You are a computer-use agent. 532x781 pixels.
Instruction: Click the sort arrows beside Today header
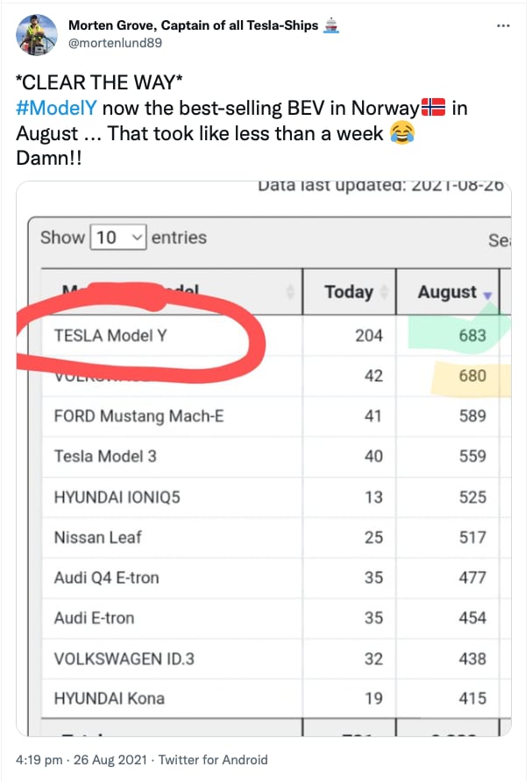[x=384, y=292]
